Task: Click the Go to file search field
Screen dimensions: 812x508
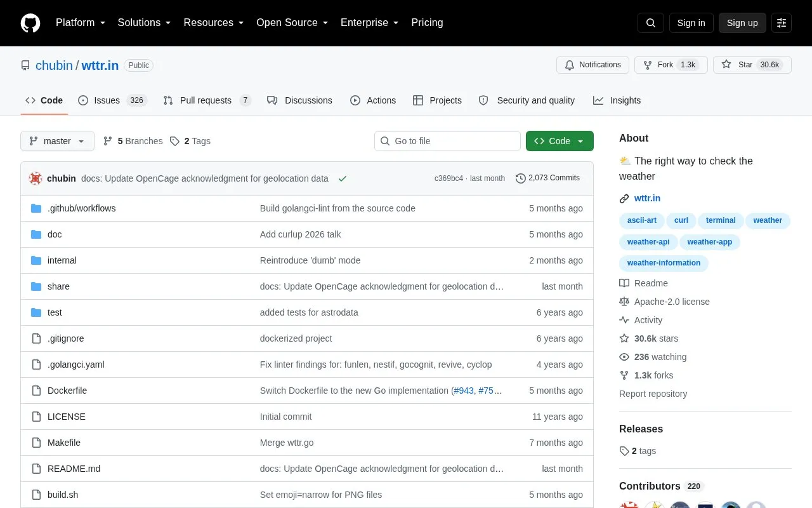Action: tap(447, 141)
